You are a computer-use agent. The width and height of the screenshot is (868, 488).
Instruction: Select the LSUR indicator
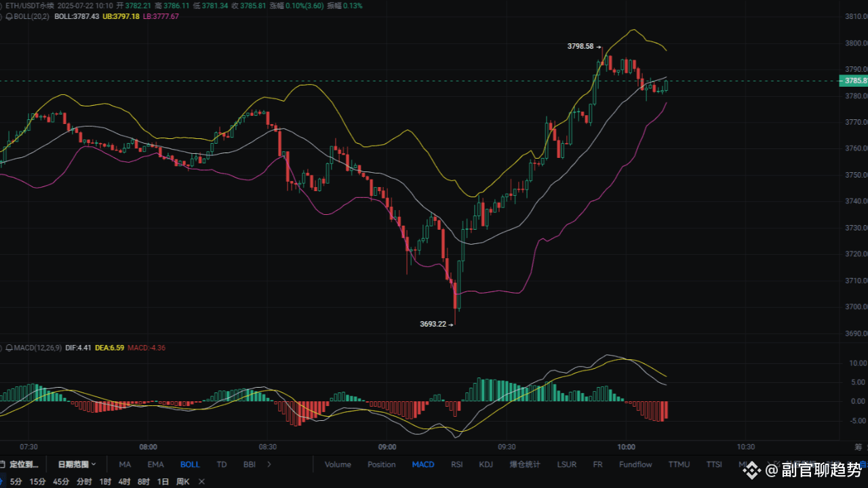[x=567, y=464]
